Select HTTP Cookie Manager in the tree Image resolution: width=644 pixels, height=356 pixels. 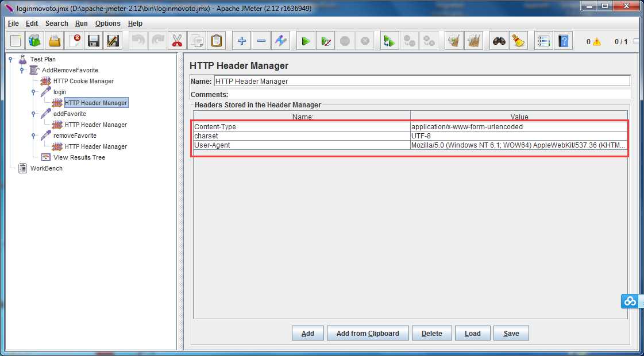[x=83, y=81]
